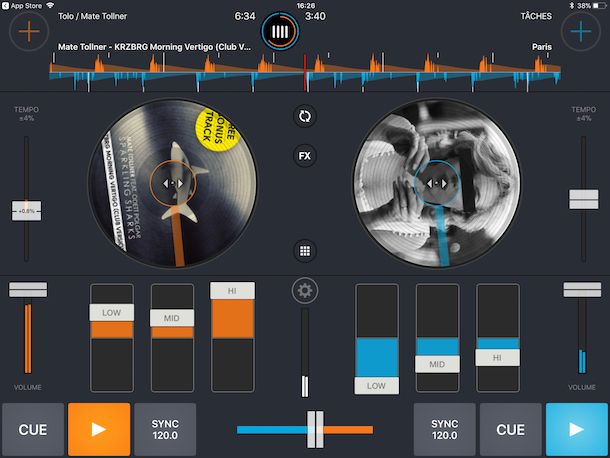This screenshot has height=458, width=610.
Task: Tap the TÂCHES artist name
Action: pyautogui.click(x=536, y=16)
